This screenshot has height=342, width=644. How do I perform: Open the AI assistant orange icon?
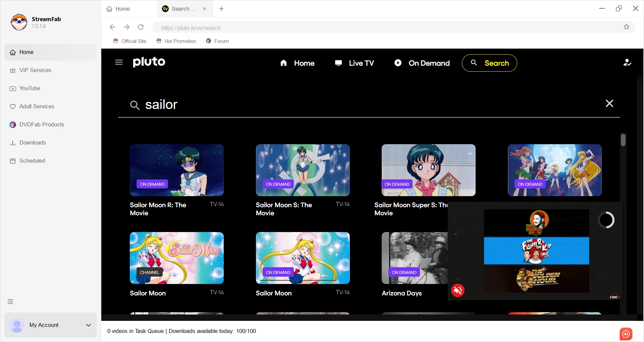(626, 334)
